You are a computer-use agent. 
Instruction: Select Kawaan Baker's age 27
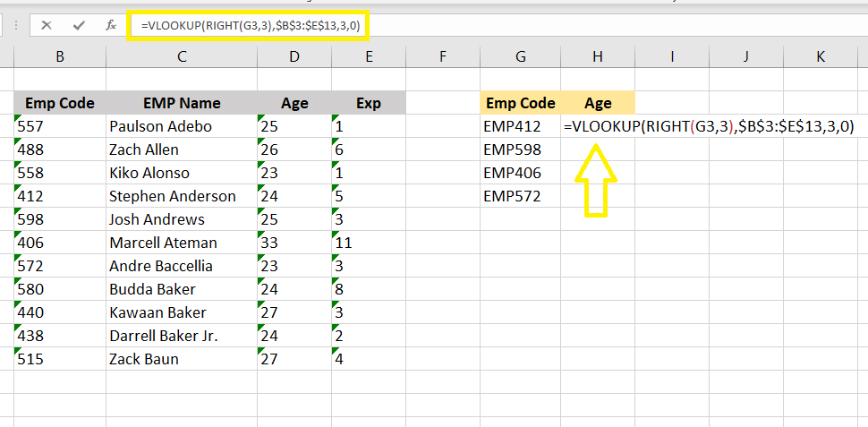[x=294, y=312]
